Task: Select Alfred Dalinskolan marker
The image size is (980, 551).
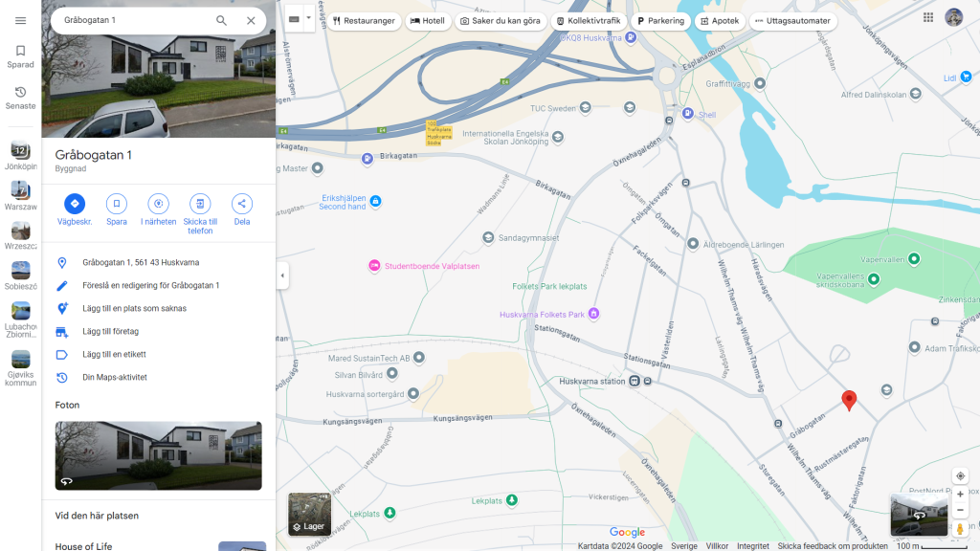Action: pyautogui.click(x=916, y=95)
